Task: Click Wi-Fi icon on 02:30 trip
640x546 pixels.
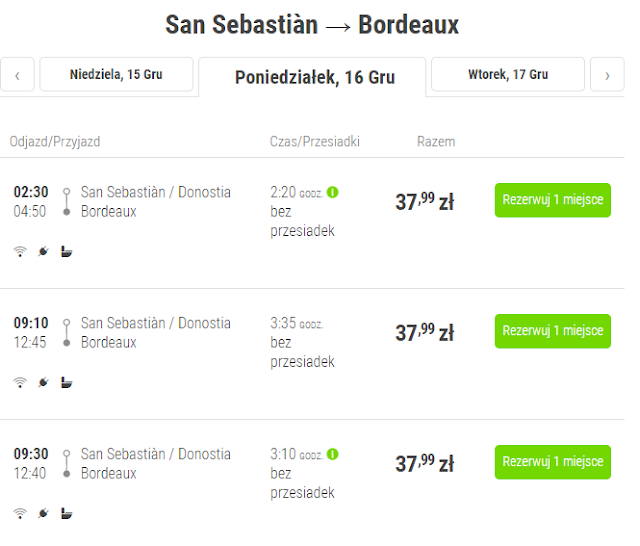Action: 20,251
